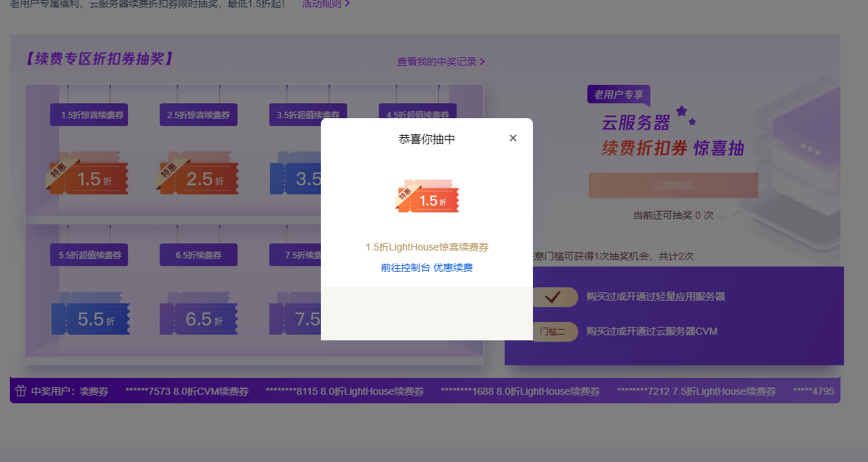868x462 pixels.
Task: Select the blue 5.5折 coupon on the shelf
Action: [x=90, y=313]
